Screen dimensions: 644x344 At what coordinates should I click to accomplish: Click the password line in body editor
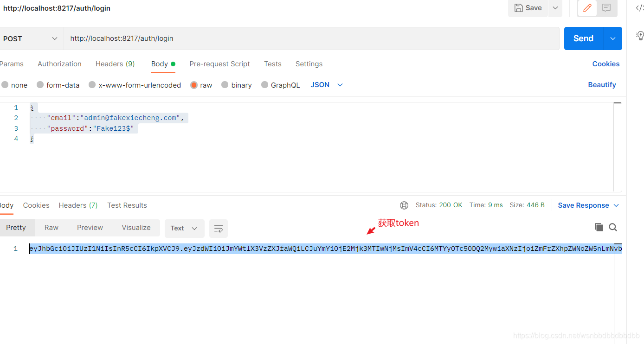click(x=90, y=128)
